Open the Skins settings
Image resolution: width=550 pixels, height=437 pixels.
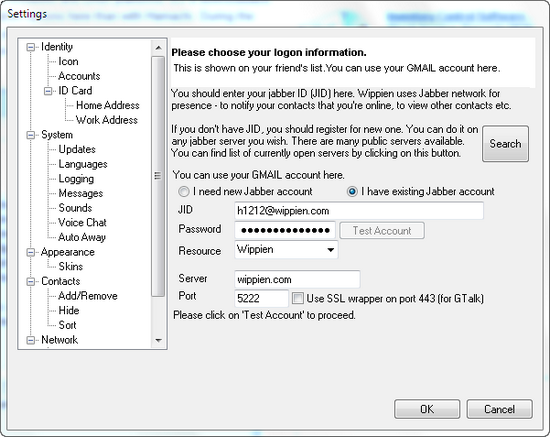point(71,267)
